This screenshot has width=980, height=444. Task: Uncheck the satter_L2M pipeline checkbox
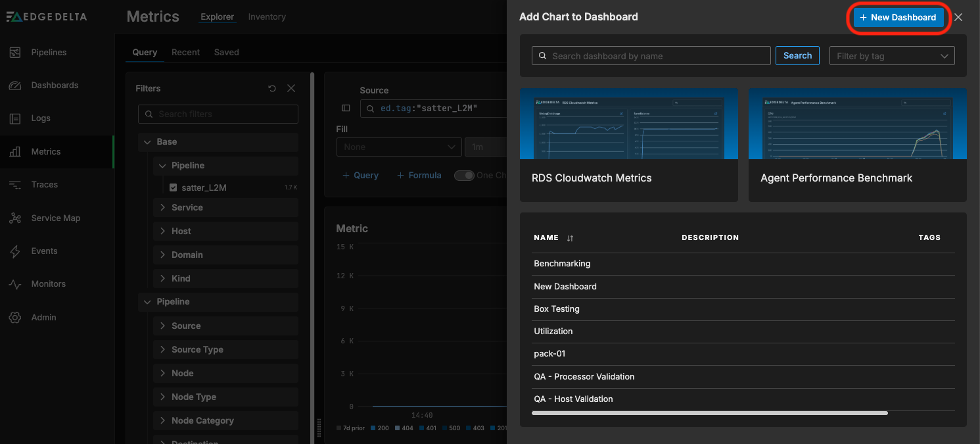pos(174,187)
